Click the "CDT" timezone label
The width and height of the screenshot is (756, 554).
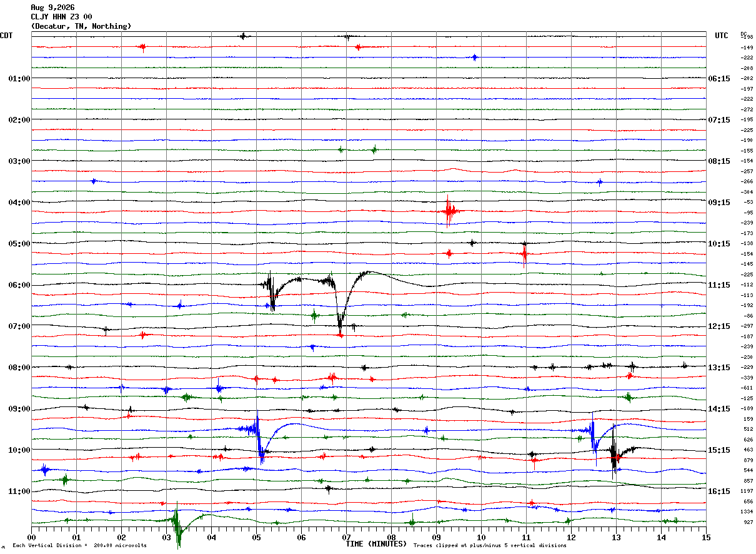click(x=6, y=36)
